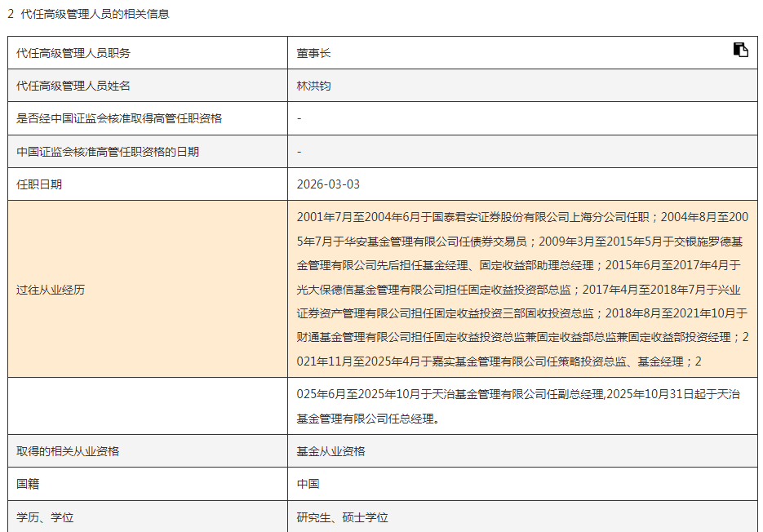The height and width of the screenshot is (532, 763).
Task: Click the value '研究生、硕士学位'
Action: (x=343, y=517)
